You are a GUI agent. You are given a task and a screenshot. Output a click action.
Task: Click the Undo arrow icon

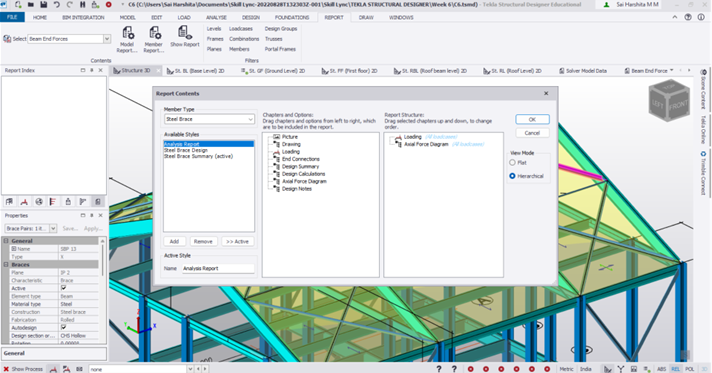pos(57,5)
